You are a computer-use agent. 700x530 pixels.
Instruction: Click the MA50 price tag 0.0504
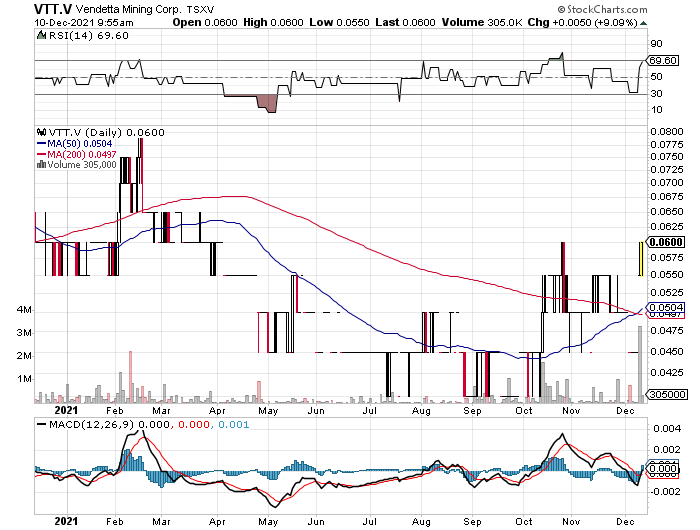click(666, 308)
